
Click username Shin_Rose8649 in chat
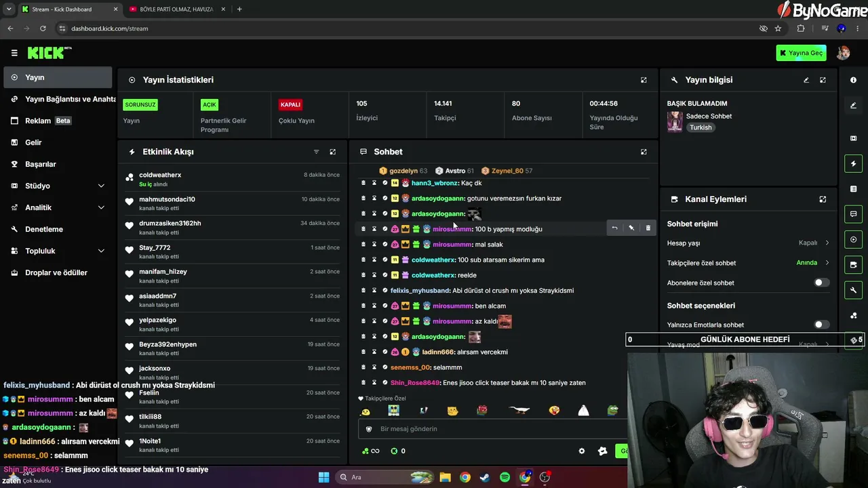(x=415, y=383)
